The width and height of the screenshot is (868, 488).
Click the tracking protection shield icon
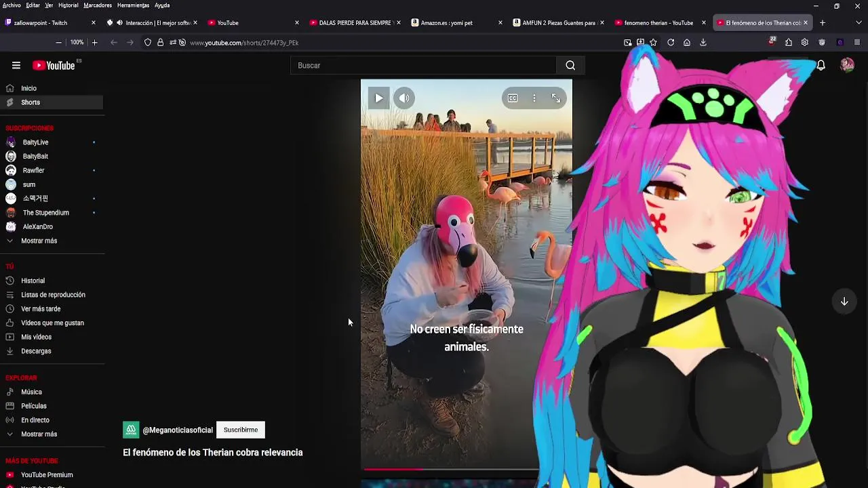tap(148, 43)
